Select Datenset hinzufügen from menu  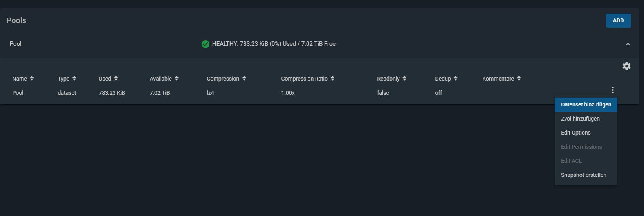click(x=586, y=104)
